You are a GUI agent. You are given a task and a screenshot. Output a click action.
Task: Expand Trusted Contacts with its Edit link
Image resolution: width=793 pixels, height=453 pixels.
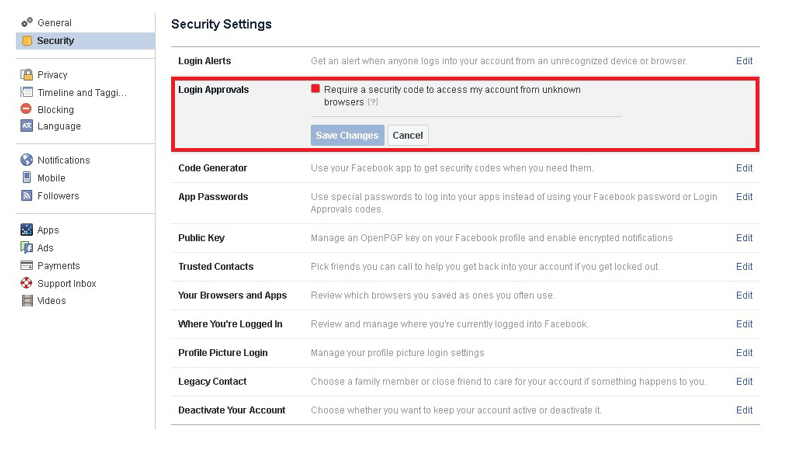744,266
